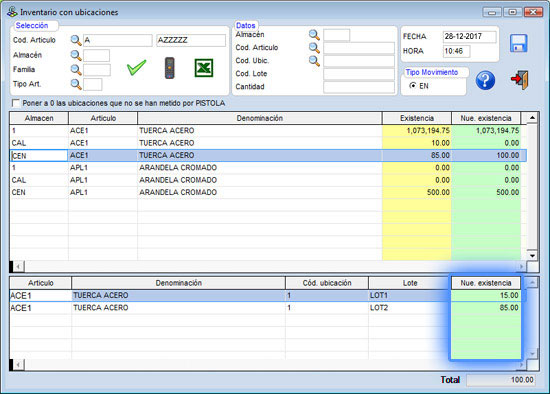The image size is (550, 394).
Task: Click the upper grid's Nue. existencia header
Action: [486, 118]
